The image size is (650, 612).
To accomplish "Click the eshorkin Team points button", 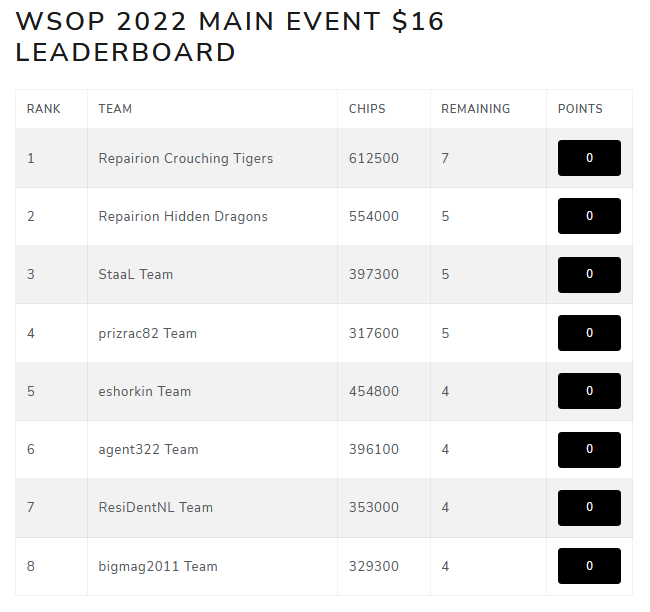I will coord(589,391).
